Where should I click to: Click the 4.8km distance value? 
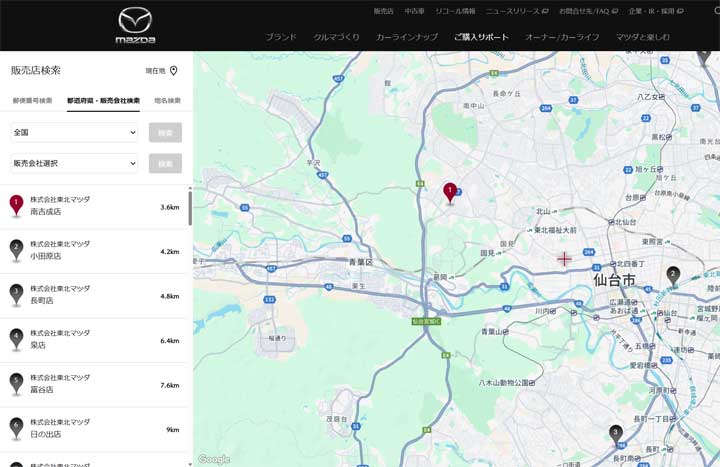click(170, 296)
